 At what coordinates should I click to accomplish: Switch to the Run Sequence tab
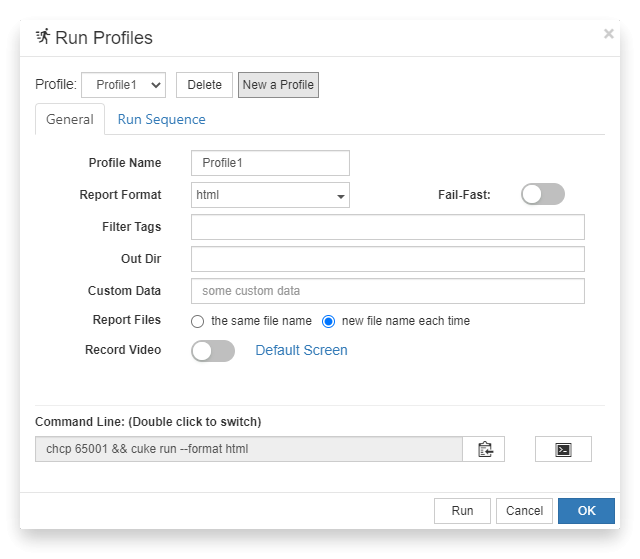tap(161, 119)
